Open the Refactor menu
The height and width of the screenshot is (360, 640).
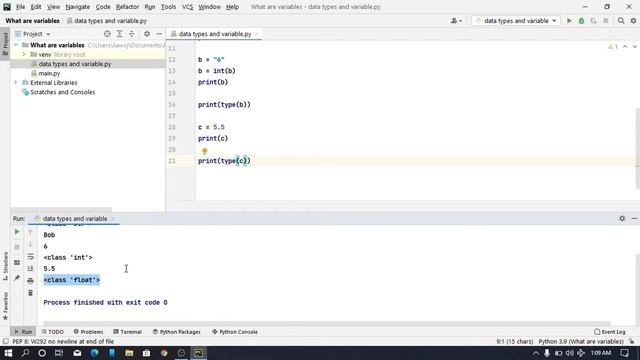coord(127,7)
